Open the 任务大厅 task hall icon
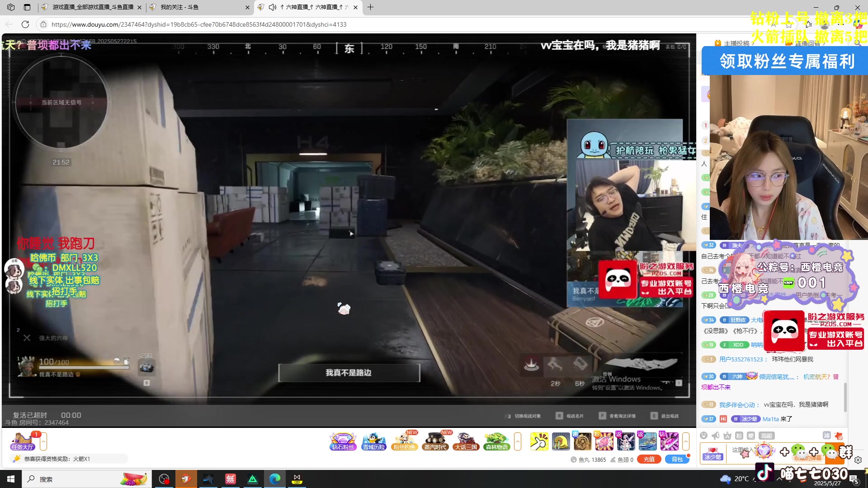868x488 pixels. coord(23,441)
